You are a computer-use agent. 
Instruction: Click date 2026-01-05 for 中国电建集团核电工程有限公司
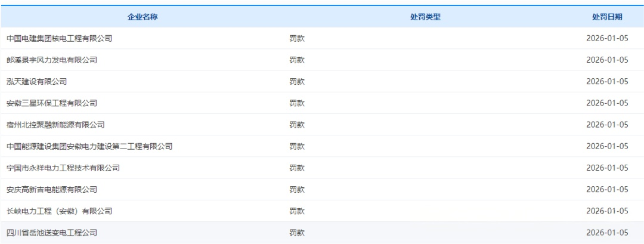(608, 39)
